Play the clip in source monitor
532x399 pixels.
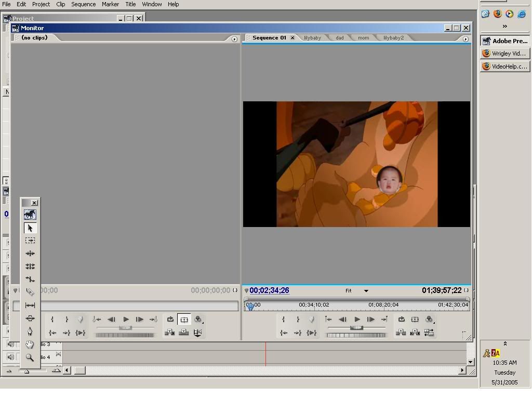click(126, 320)
